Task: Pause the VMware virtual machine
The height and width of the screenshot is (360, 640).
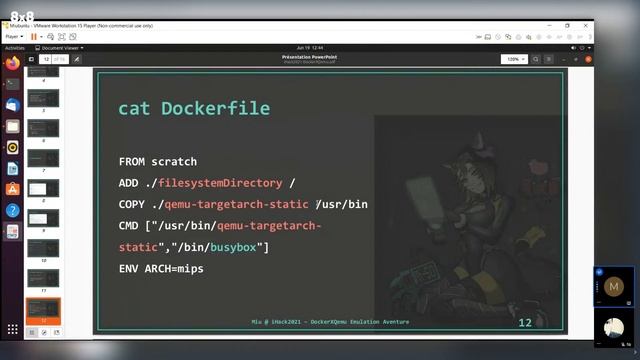Action: tap(34, 37)
